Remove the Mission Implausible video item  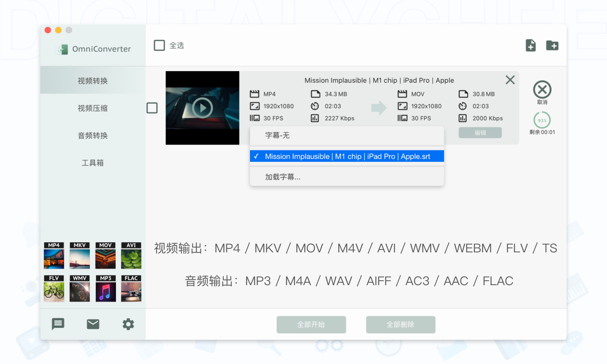510,80
